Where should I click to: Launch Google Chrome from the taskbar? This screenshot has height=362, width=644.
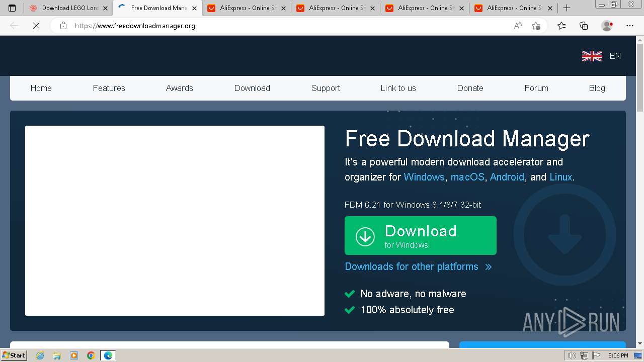pos(91,355)
